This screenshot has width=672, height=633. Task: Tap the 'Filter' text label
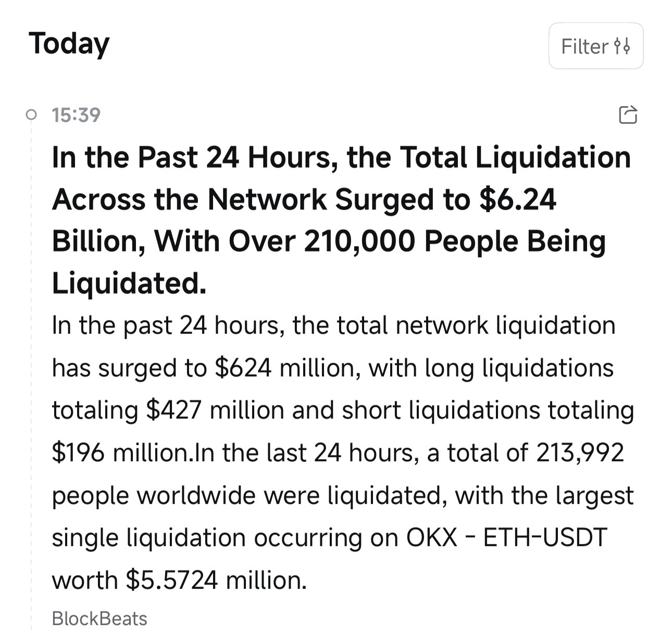point(584,46)
